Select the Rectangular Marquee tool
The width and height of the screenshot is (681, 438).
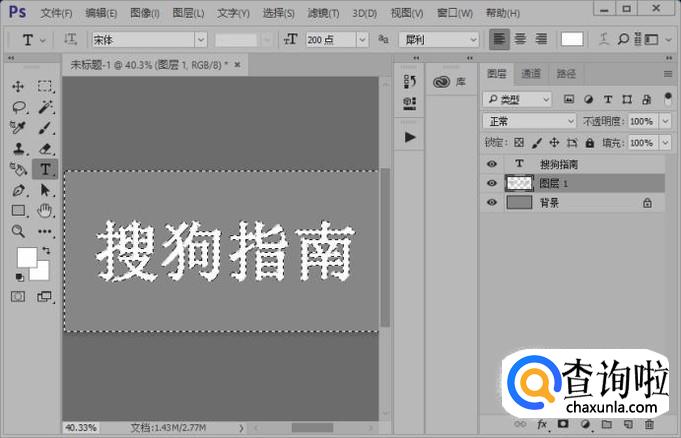45,86
